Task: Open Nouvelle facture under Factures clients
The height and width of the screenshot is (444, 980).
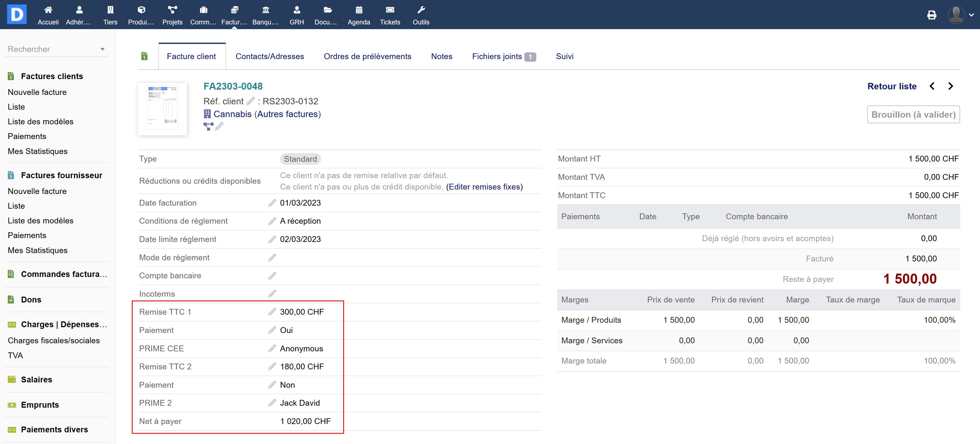Action: click(x=37, y=92)
